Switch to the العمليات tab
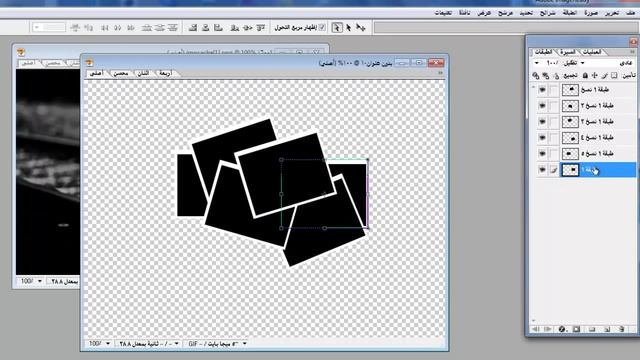Image resolution: width=640 pixels, height=360 pixels. tap(592, 52)
